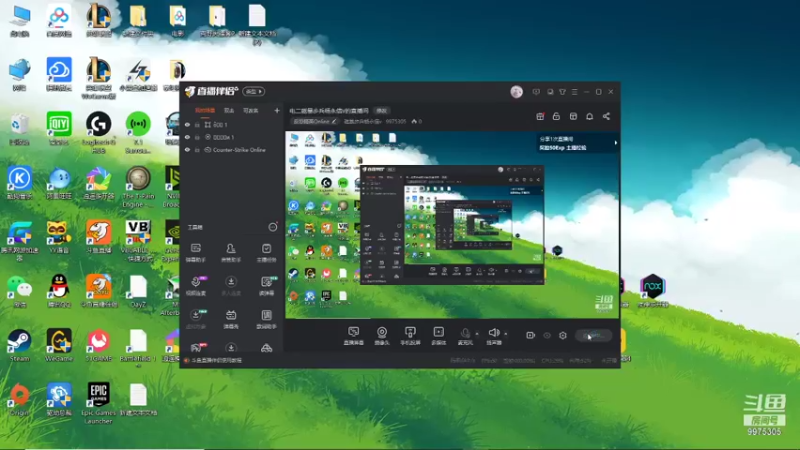Open the Logitech G HUB desktop icon
Screen dimensions: 800x450
click(x=98, y=133)
